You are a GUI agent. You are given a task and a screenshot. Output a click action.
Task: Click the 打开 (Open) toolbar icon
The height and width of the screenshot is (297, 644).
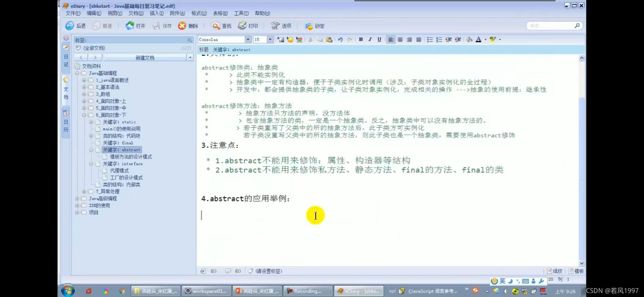[129, 26]
